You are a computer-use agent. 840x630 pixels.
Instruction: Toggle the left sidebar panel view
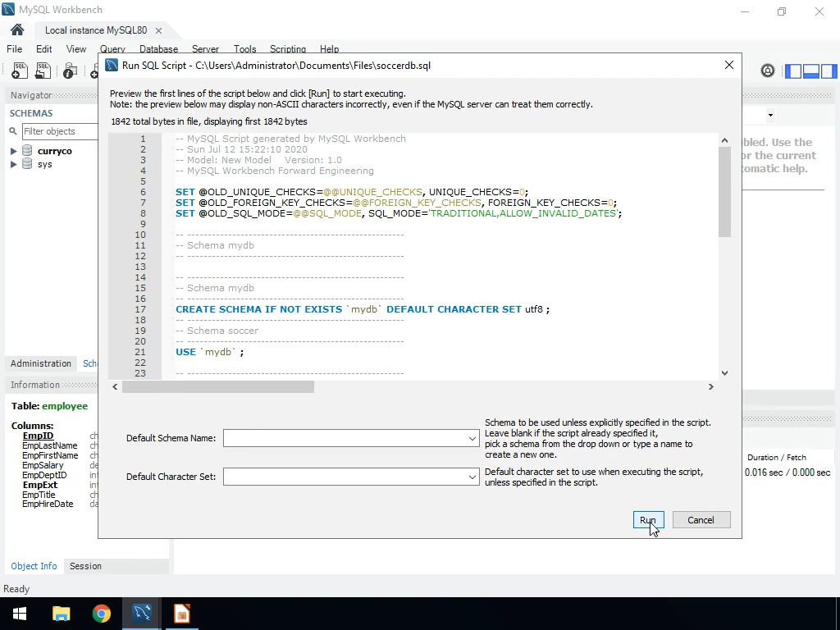click(793, 71)
